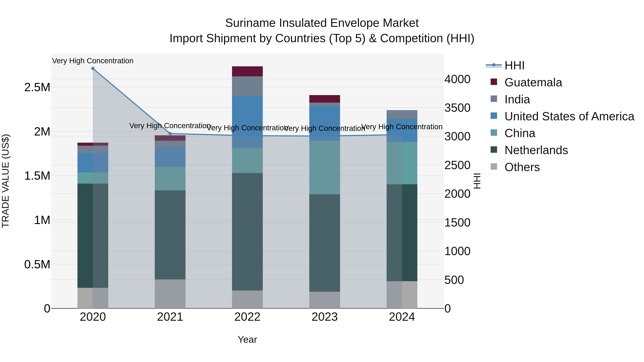644x362 pixels.
Task: Click Very High Concentration annotation above 2020
Action: coord(93,61)
